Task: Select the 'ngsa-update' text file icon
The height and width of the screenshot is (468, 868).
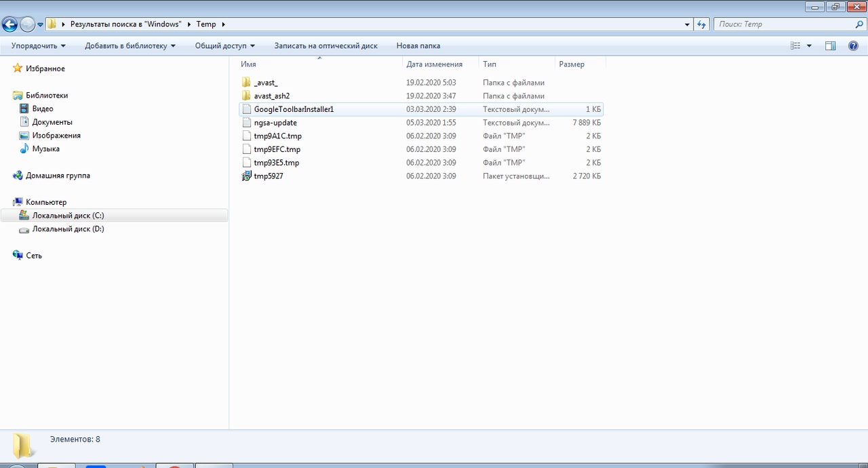Action: 247,123
